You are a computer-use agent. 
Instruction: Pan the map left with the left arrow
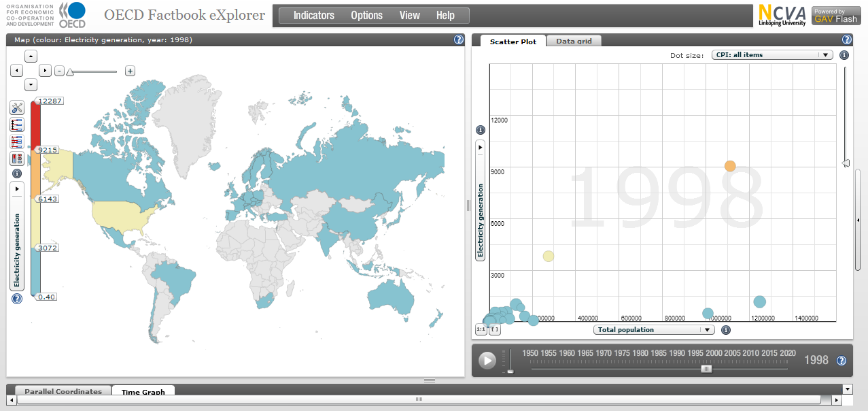coord(17,71)
